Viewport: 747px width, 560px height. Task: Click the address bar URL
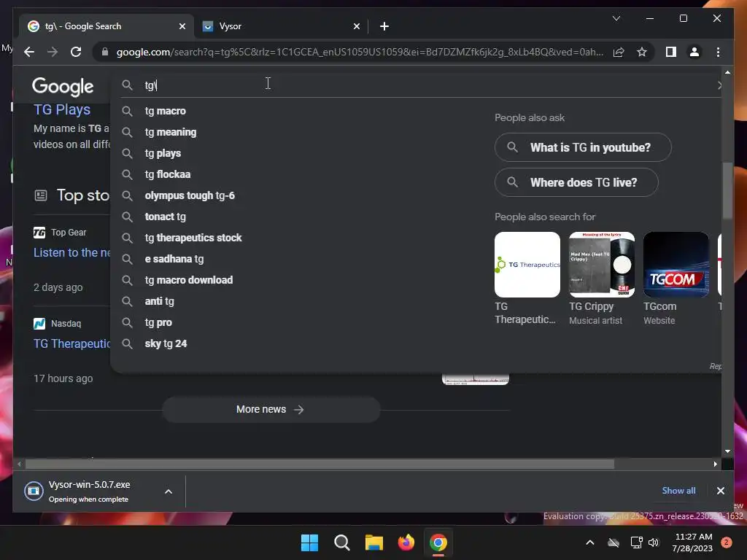tap(360, 52)
